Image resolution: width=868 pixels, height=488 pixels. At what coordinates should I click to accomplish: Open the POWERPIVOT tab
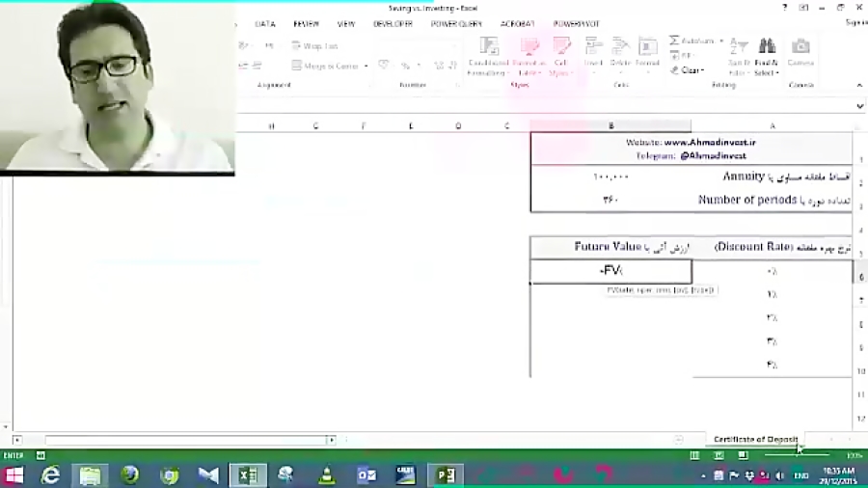[x=576, y=24]
